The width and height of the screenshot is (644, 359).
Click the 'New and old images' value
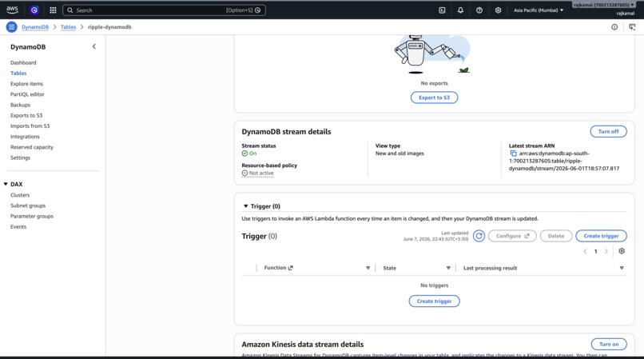400,154
